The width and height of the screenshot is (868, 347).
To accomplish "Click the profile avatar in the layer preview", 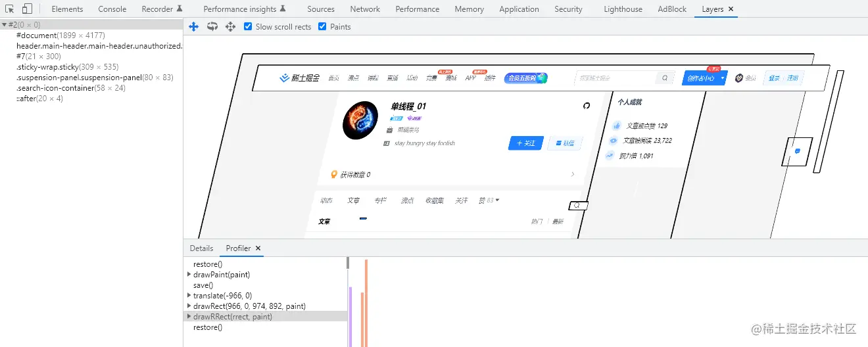I will point(360,120).
